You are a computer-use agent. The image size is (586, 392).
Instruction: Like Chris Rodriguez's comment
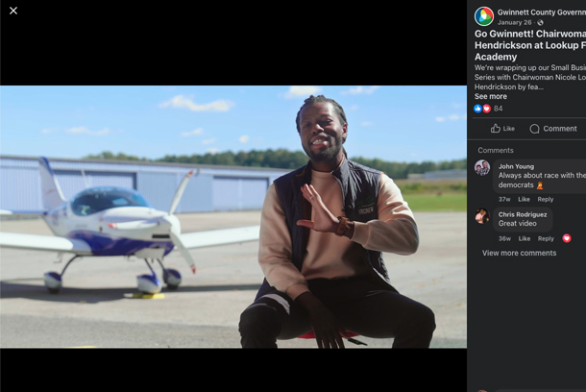pyautogui.click(x=524, y=238)
